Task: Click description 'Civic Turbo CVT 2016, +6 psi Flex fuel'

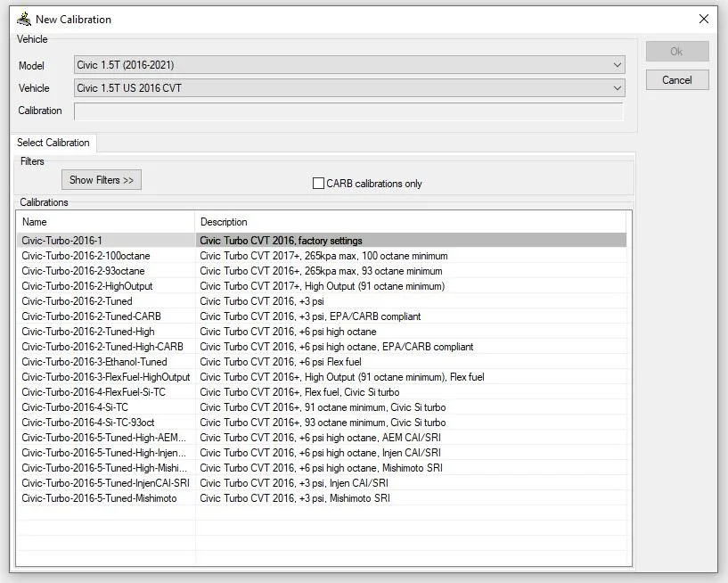Action: click(x=281, y=362)
